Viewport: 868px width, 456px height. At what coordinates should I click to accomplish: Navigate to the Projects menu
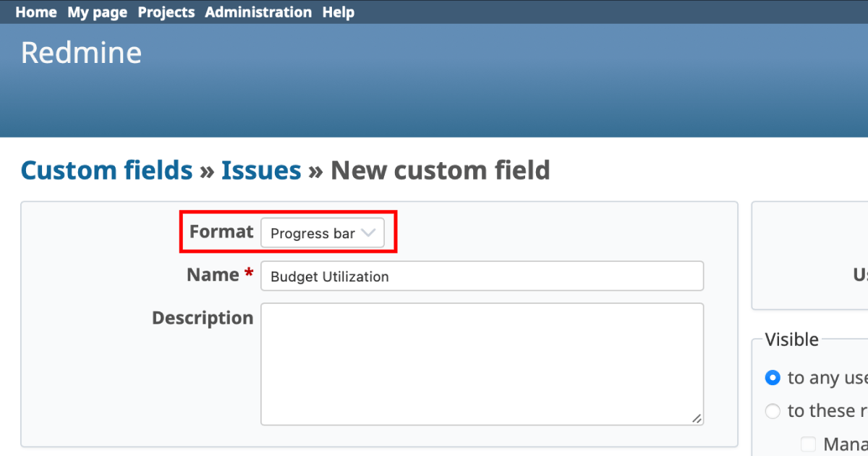point(166,12)
